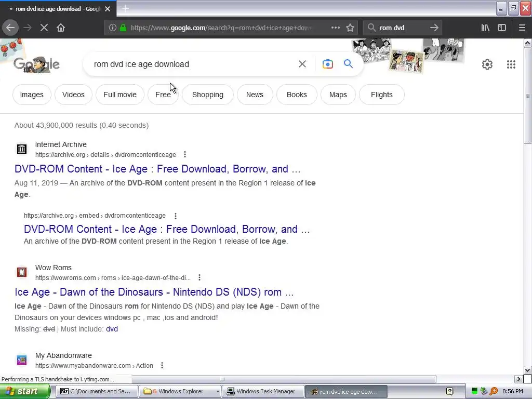The image size is (532, 399).
Task: Open options for embedded archive.org result
Action: point(176,216)
